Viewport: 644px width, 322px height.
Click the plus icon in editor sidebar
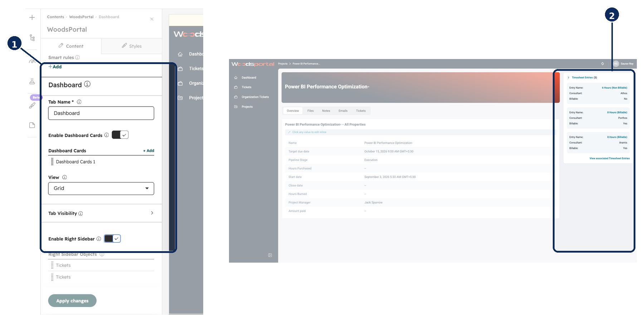coord(32,17)
